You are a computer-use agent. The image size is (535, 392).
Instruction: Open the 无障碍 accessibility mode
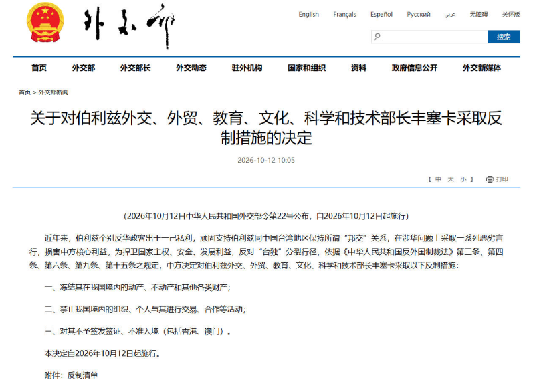tap(479, 14)
